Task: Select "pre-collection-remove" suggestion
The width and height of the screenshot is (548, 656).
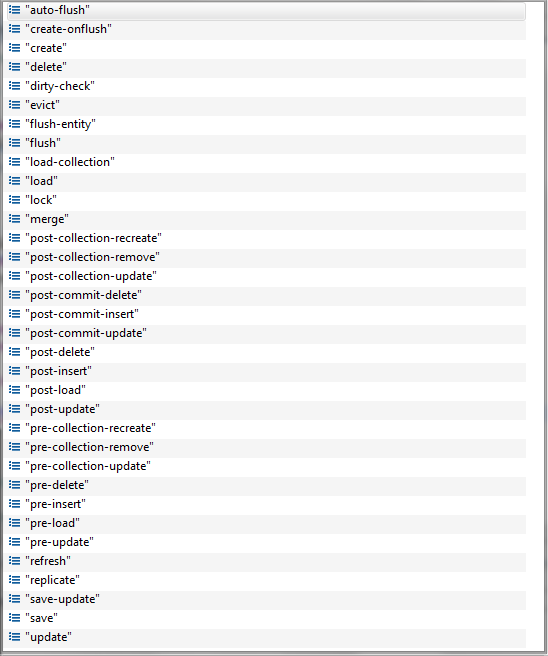Action: point(266,447)
